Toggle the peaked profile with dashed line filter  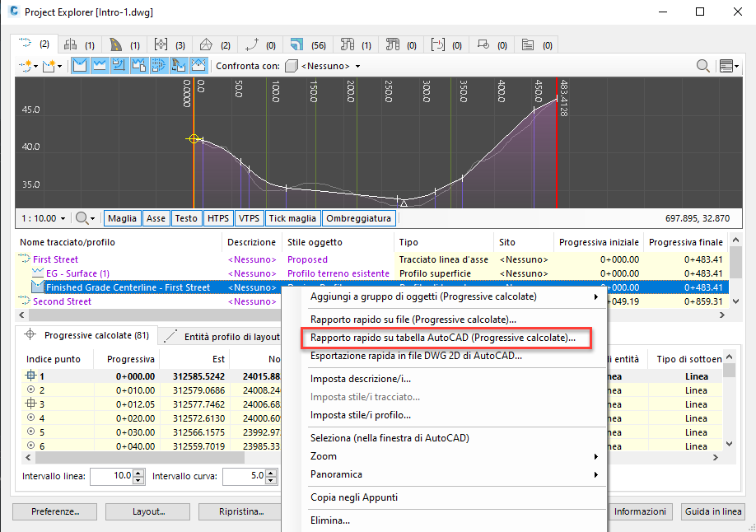click(198, 66)
